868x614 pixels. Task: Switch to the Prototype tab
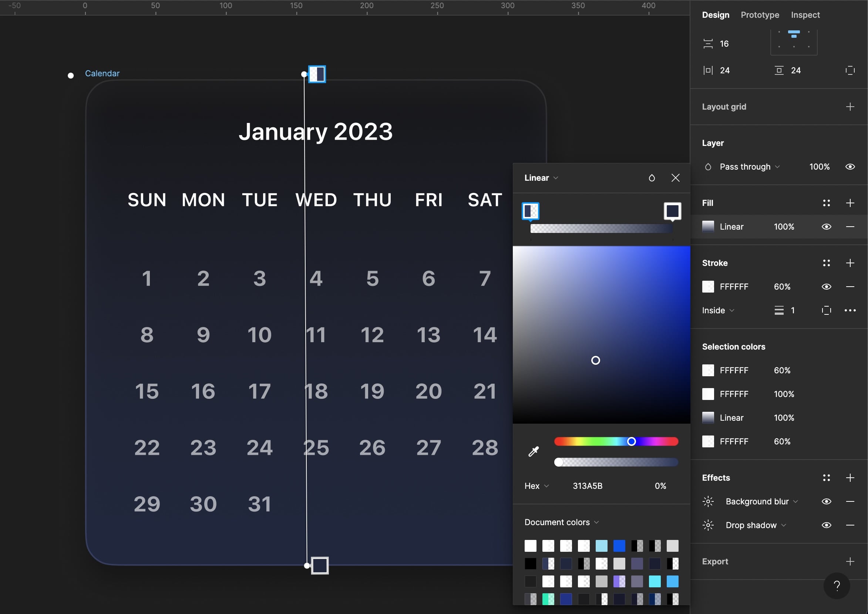tap(760, 15)
